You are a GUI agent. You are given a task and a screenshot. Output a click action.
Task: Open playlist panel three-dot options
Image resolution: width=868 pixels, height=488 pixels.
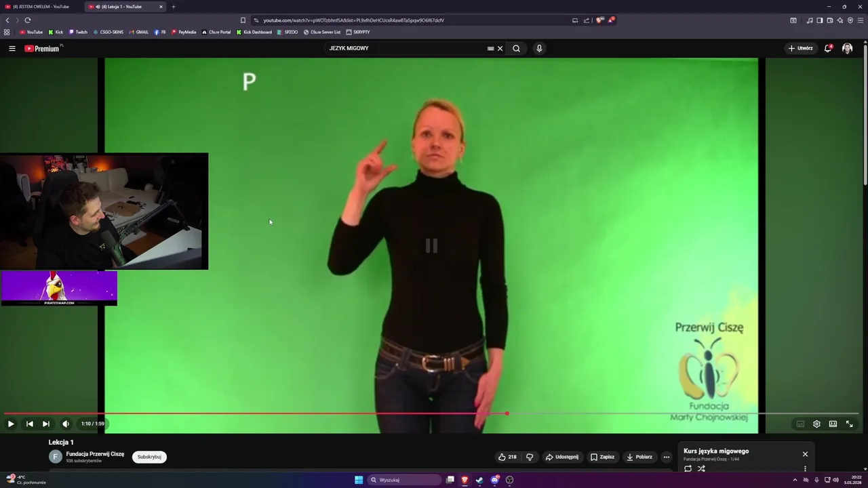(x=805, y=468)
